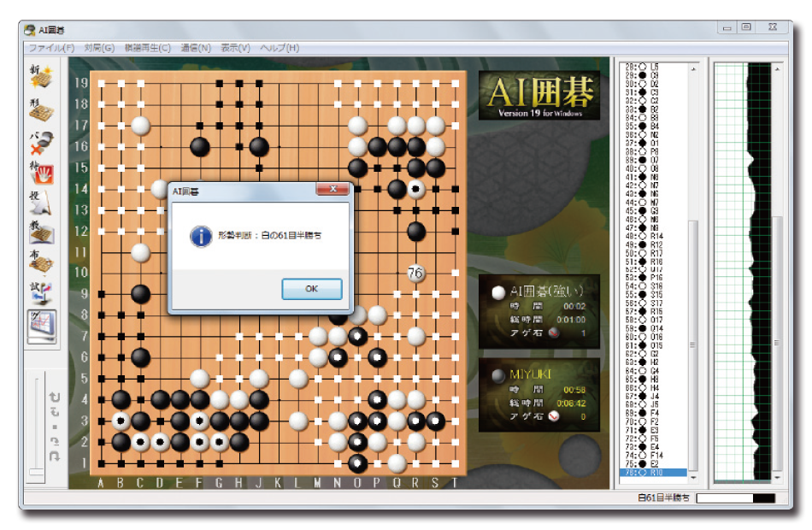Click the MIYUKI player name
812x530 pixels.
click(530, 374)
